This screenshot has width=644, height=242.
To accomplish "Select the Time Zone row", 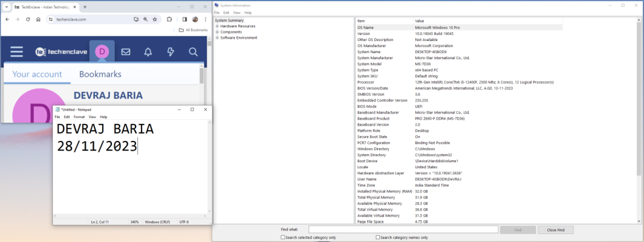I will click(x=459, y=185).
